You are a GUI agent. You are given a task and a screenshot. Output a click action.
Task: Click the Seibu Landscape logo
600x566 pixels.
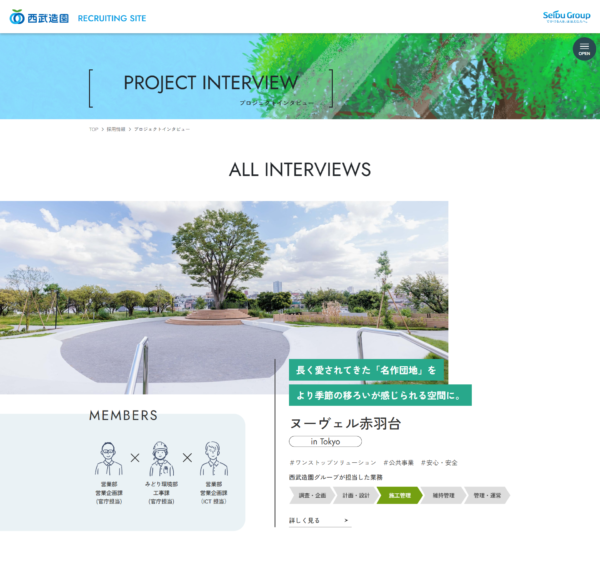[40, 17]
